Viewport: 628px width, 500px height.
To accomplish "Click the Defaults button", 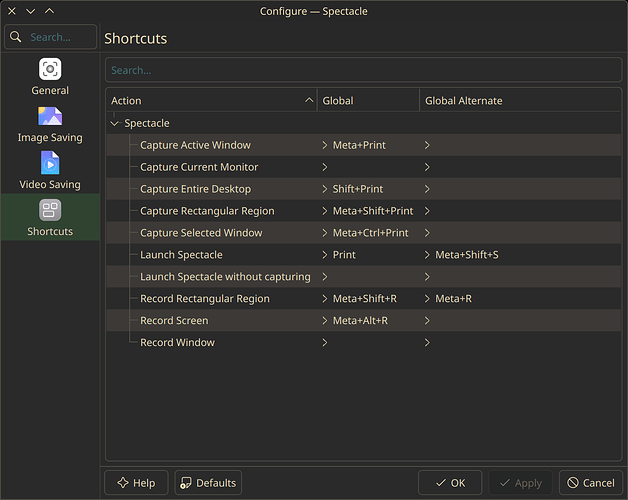I will click(208, 483).
